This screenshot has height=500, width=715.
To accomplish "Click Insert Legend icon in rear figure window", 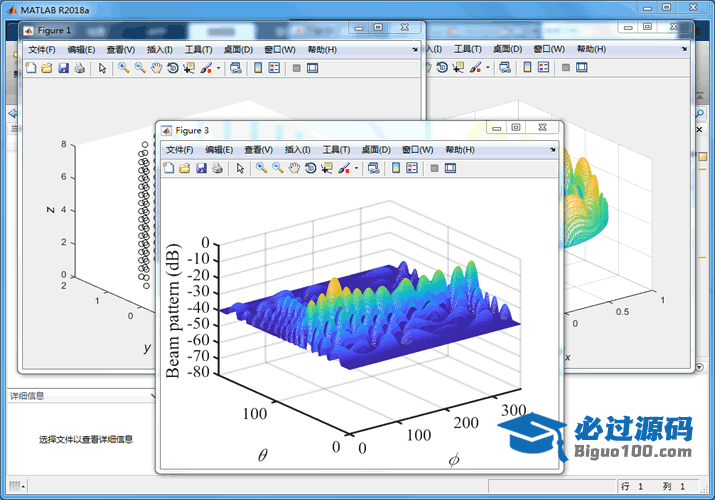I will pos(544,67).
